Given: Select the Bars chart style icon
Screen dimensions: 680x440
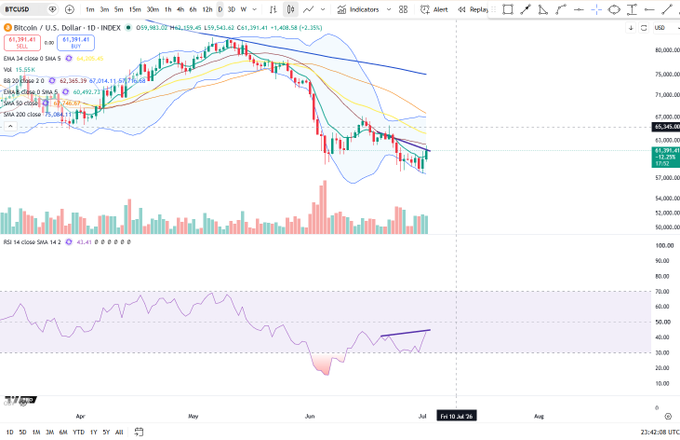Looking at the screenshot, I should 273,10.
